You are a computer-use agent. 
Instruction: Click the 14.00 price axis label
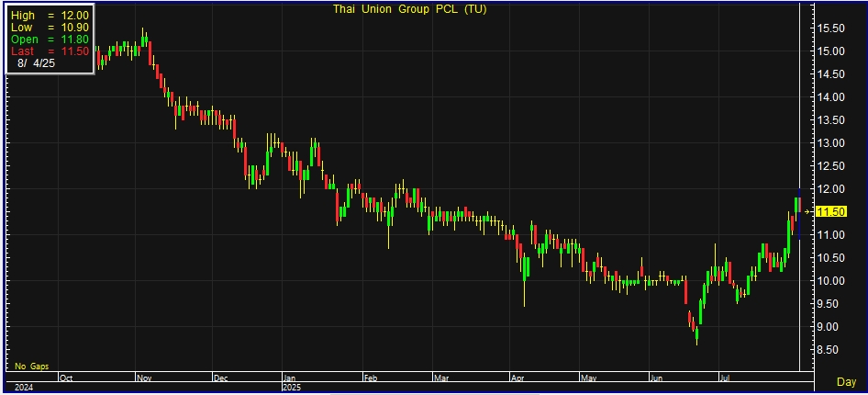830,97
